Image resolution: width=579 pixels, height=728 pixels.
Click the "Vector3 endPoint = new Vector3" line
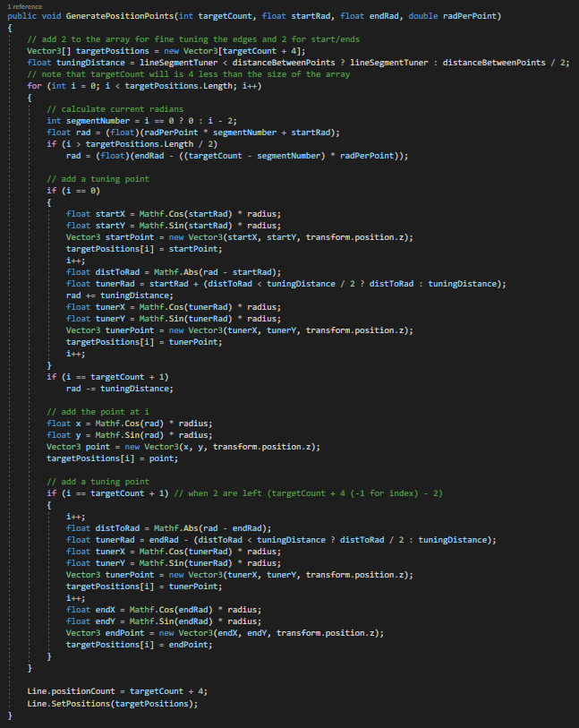tap(225, 633)
